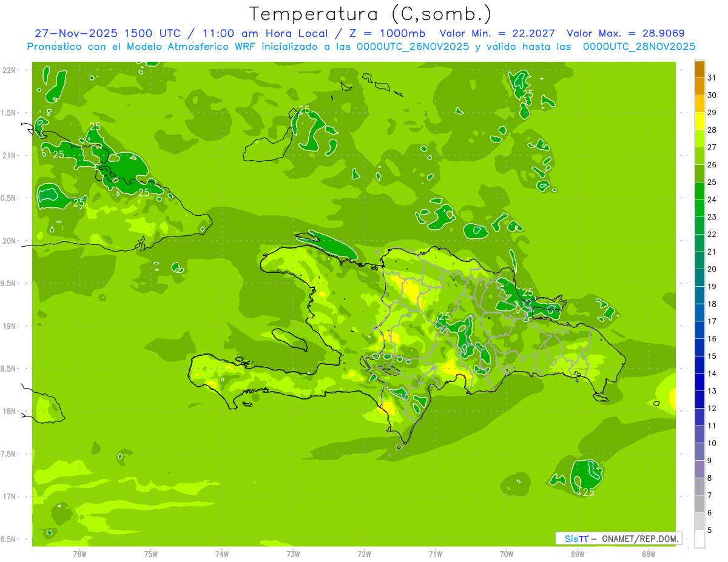Click the "71W" longitude axis label
The width and height of the screenshot is (728, 562).
pos(435,554)
